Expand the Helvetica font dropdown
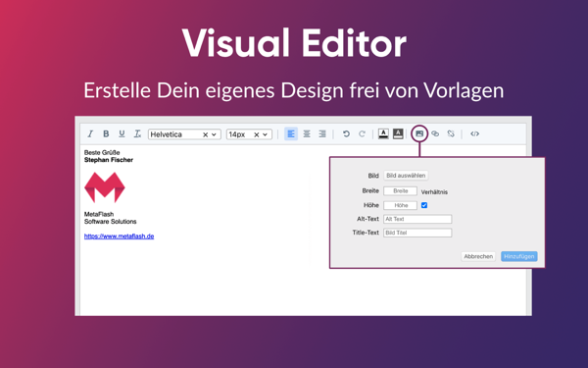This screenshot has height=368, width=588. pyautogui.click(x=214, y=134)
